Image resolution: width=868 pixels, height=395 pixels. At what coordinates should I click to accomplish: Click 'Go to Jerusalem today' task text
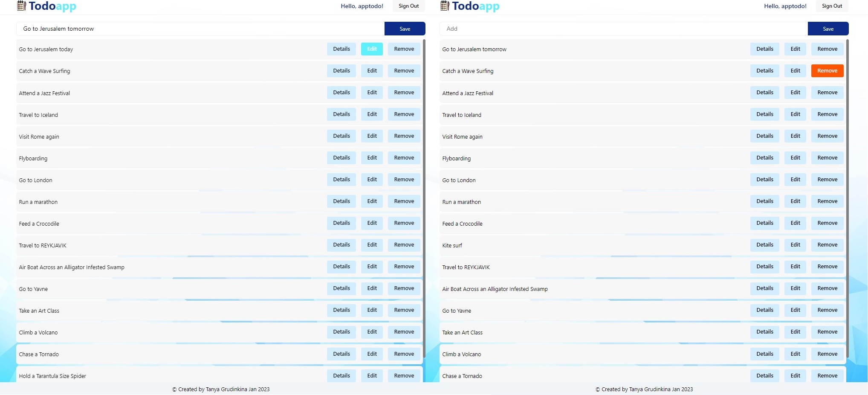(x=46, y=49)
